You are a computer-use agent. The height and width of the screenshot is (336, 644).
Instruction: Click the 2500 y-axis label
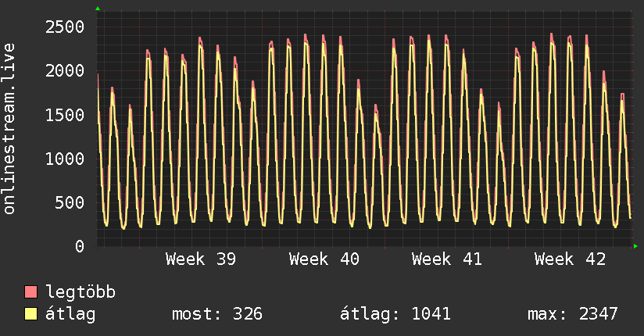pyautogui.click(x=65, y=27)
